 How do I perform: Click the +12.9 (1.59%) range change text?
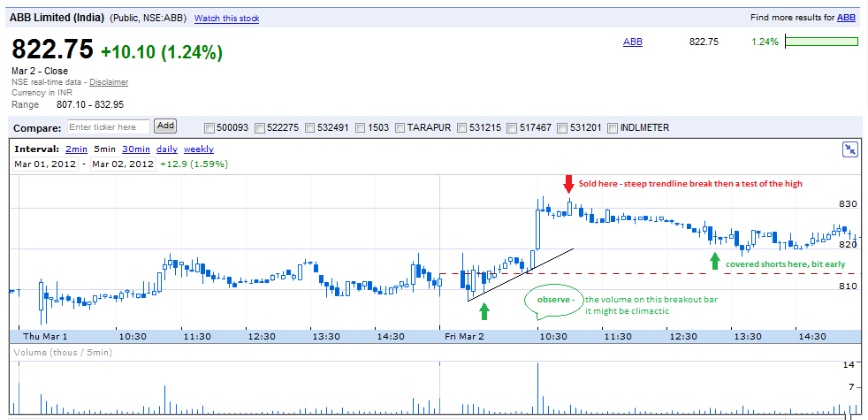(194, 164)
